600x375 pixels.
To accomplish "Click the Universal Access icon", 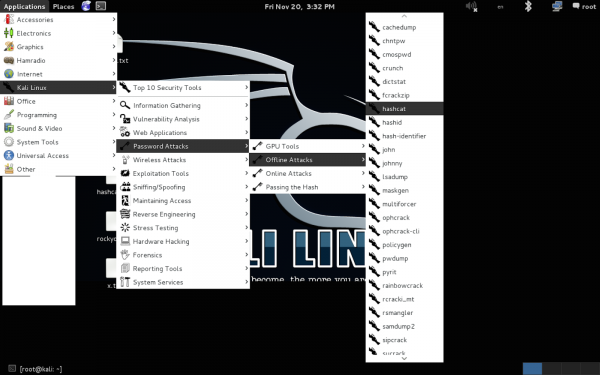I will (x=9, y=155).
